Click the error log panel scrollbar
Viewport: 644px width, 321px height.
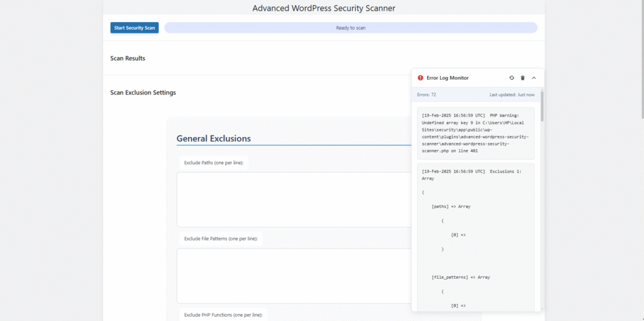[542, 106]
